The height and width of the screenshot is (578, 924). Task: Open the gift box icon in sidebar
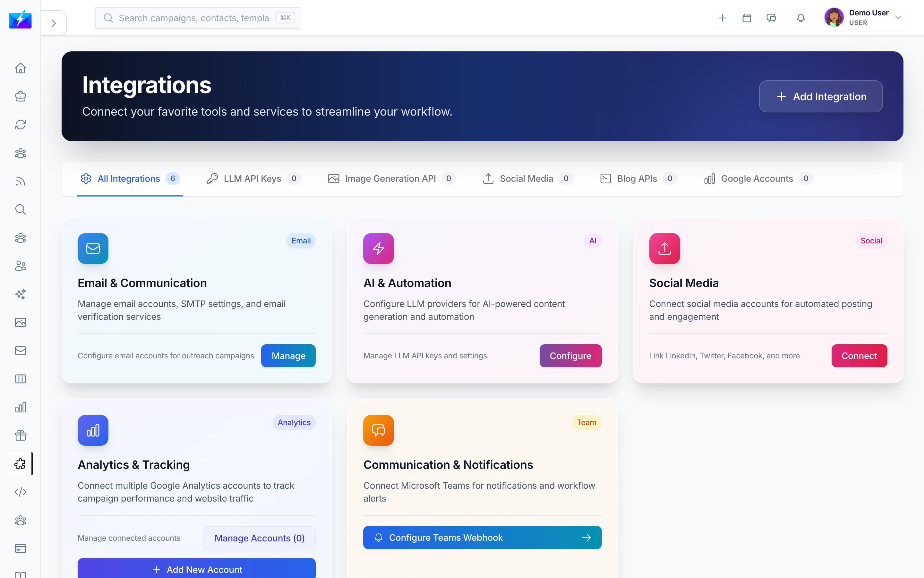click(x=20, y=435)
